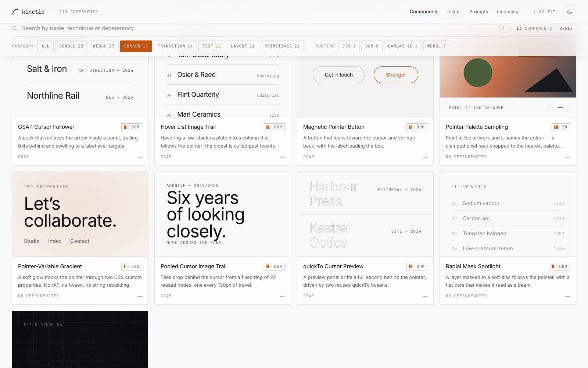Click RESET to clear filters
The height and width of the screenshot is (368, 588).
click(566, 28)
